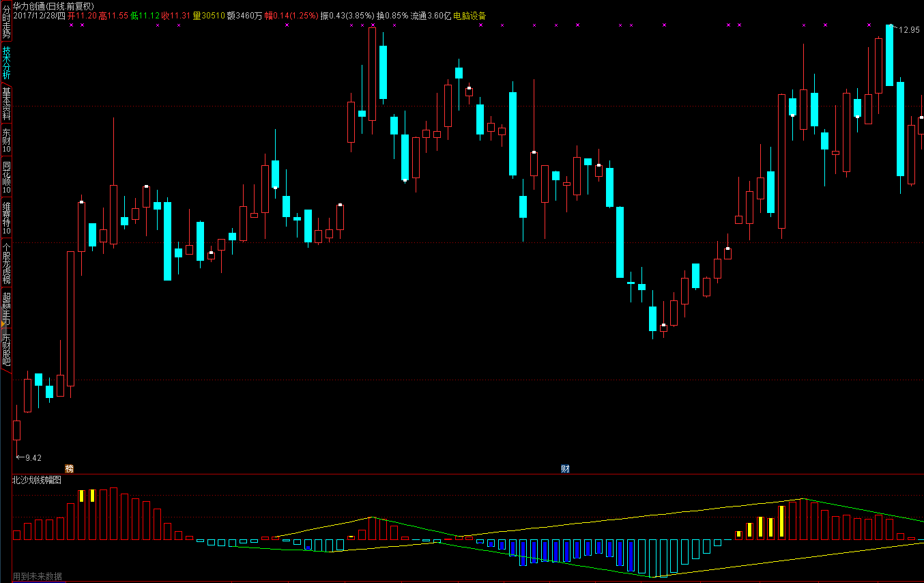924x583 pixels.
Task: Click the change value 幅0.14(1.25%)
Action: pos(291,15)
